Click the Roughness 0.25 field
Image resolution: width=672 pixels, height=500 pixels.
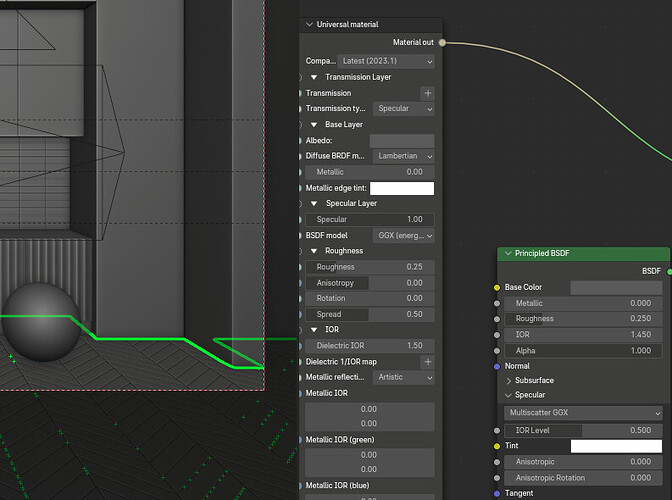click(x=369, y=267)
